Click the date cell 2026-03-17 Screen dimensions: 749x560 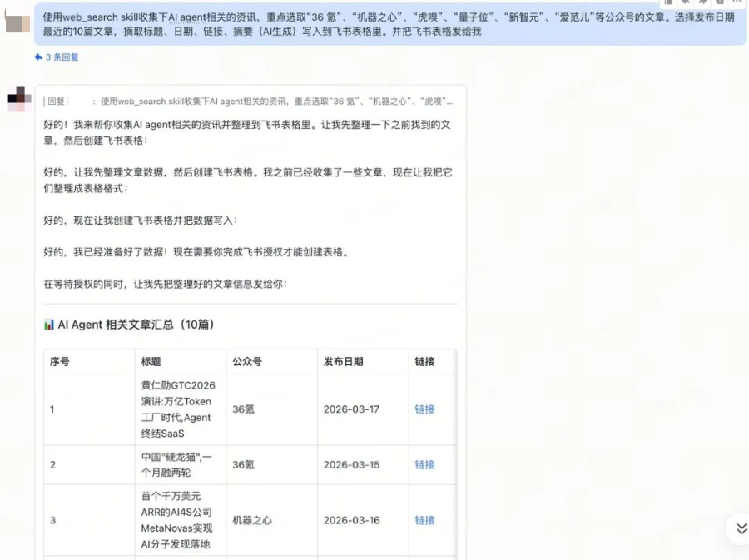tap(363, 409)
